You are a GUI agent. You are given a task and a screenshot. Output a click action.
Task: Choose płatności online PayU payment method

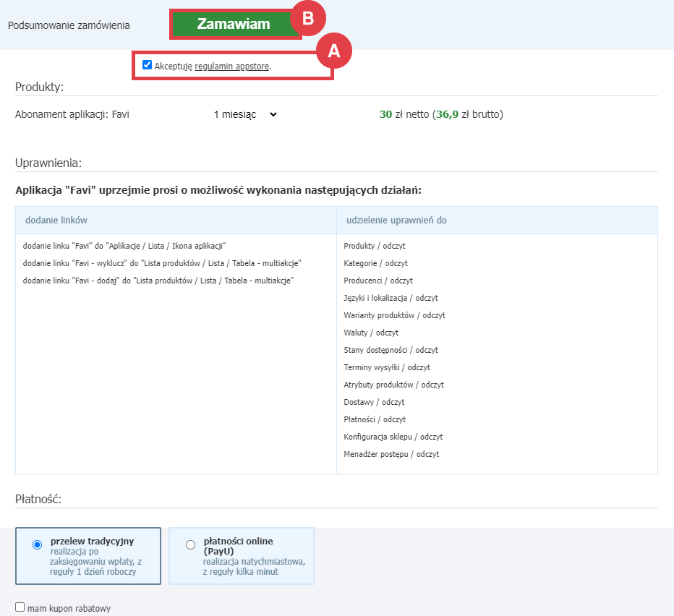tap(190, 544)
